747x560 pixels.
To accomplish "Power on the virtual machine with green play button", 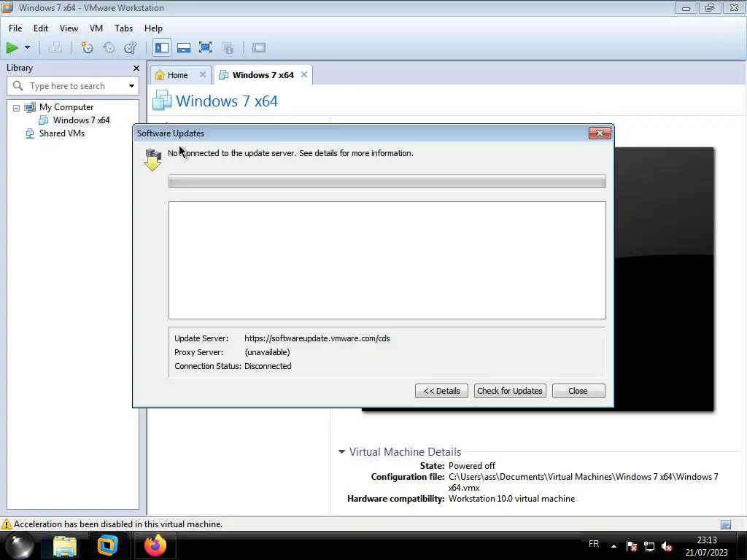I will point(12,47).
